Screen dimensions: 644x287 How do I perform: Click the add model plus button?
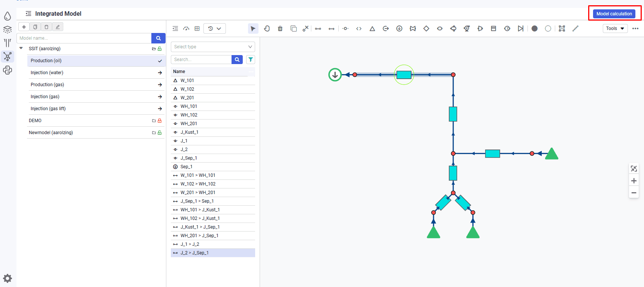pos(24,27)
